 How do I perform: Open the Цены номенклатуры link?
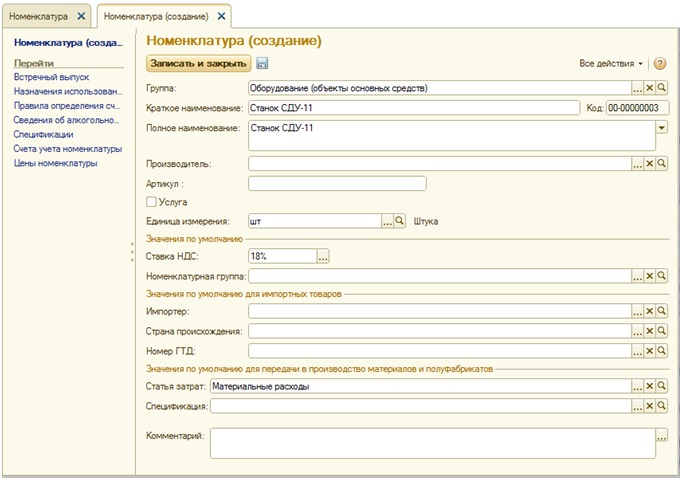pos(55,163)
